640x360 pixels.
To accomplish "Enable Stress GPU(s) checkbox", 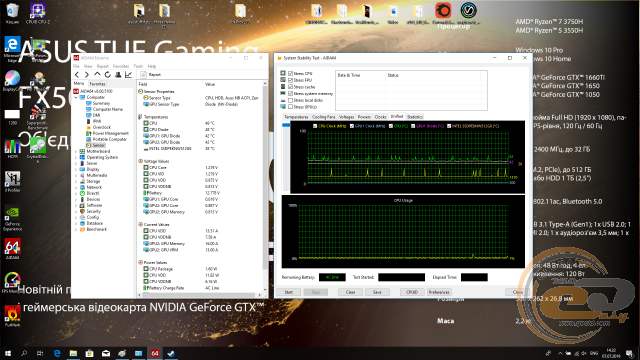I will coord(291,107).
